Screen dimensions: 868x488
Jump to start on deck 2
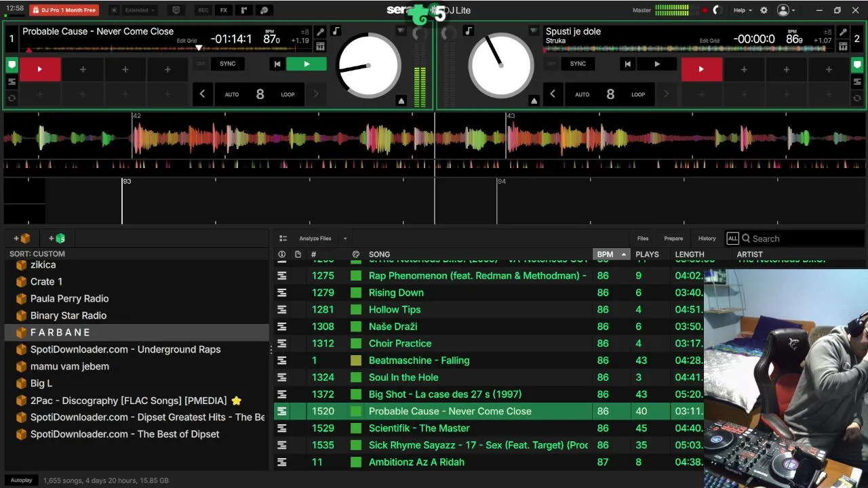point(627,64)
